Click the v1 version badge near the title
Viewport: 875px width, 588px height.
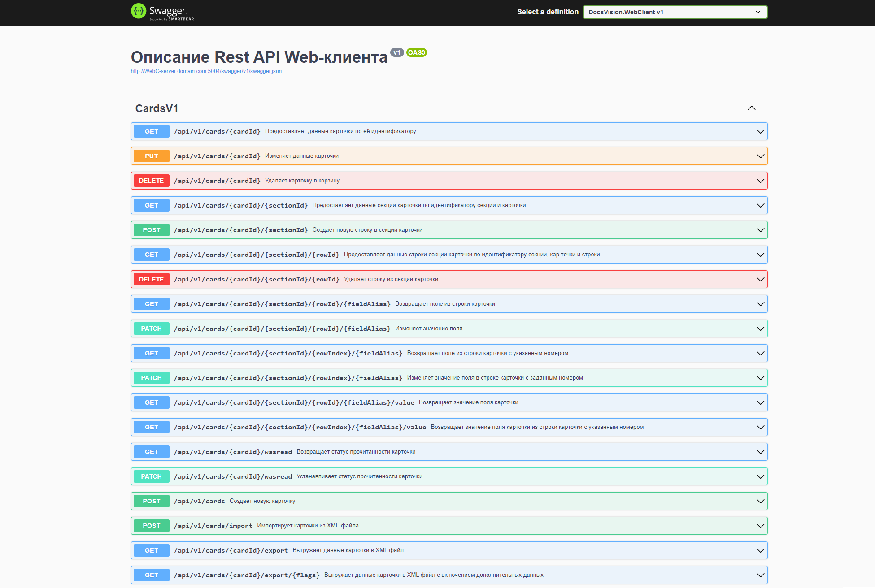(396, 52)
